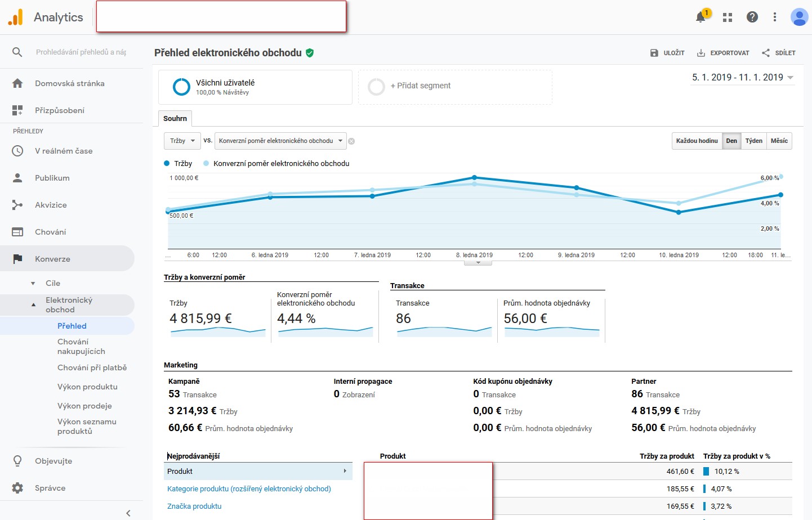Select the Souhrn tab
Screen dimensions: 812x520
pos(175,118)
